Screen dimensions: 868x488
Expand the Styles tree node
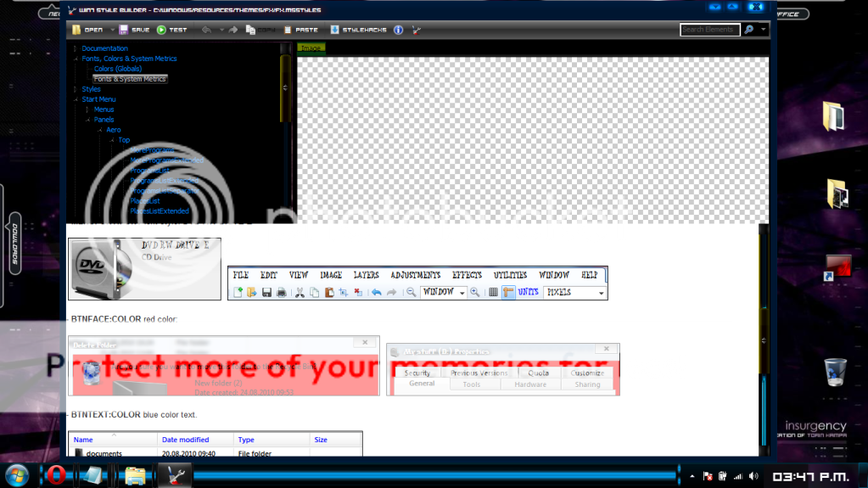click(76, 89)
